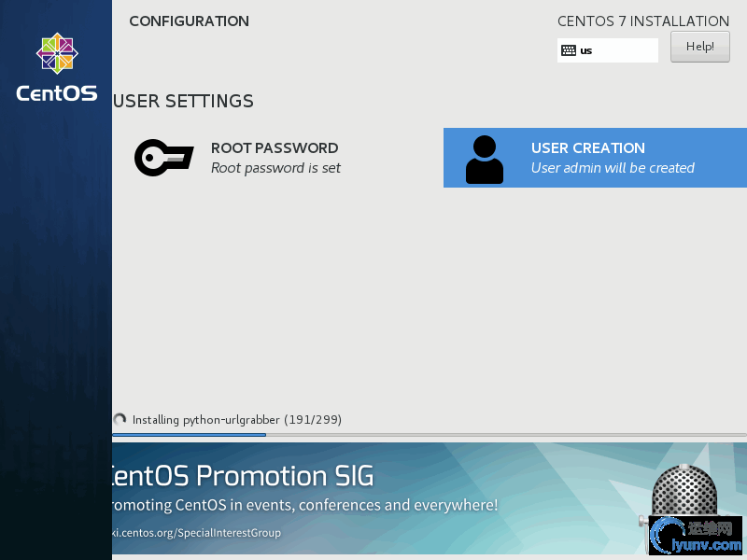Click 'User admin will be created' status text
Image resolution: width=747 pixels, height=560 pixels.
[x=613, y=168]
